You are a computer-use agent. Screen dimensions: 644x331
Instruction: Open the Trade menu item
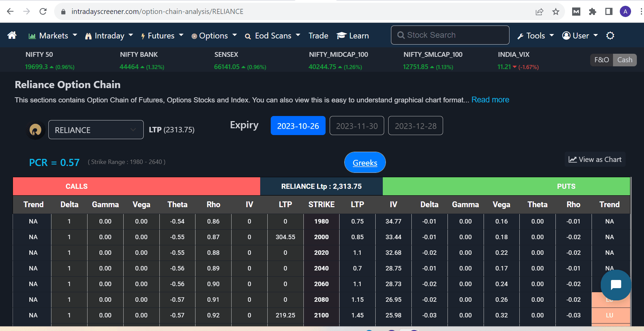[318, 36]
